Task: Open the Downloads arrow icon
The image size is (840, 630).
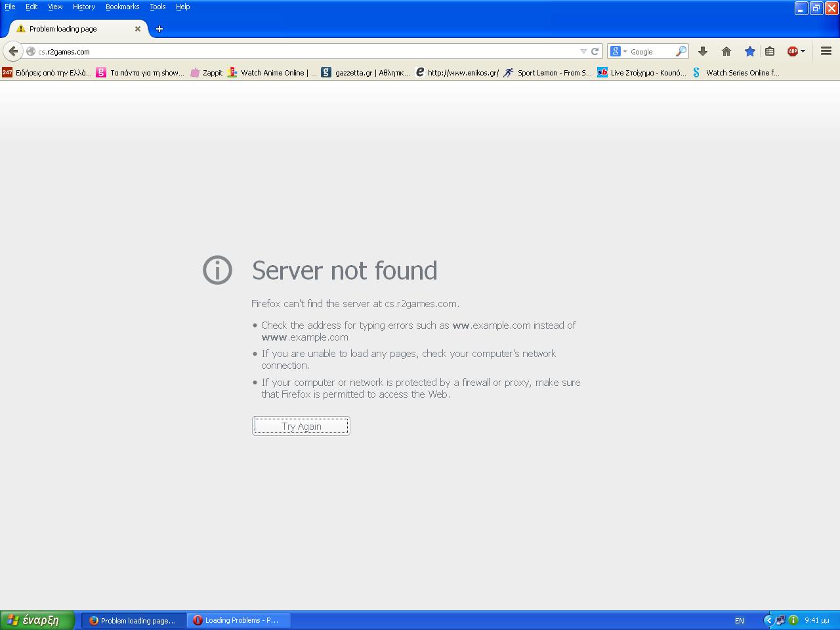Action: click(702, 51)
